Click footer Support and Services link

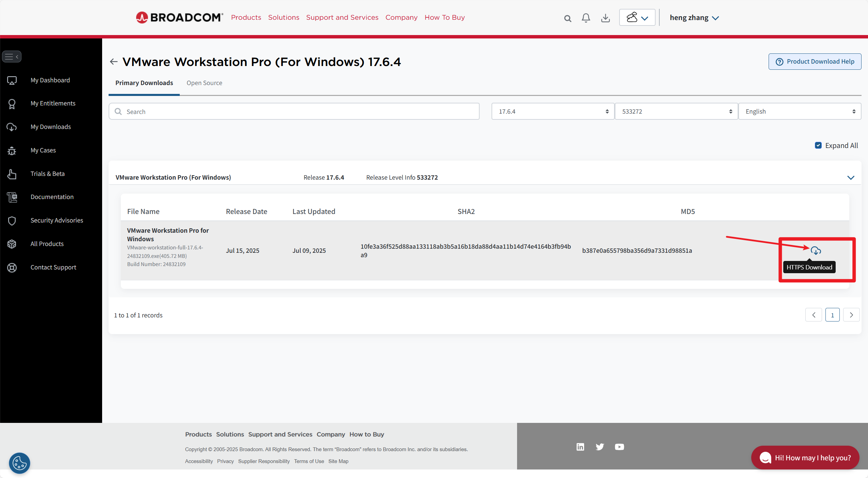pyautogui.click(x=280, y=434)
